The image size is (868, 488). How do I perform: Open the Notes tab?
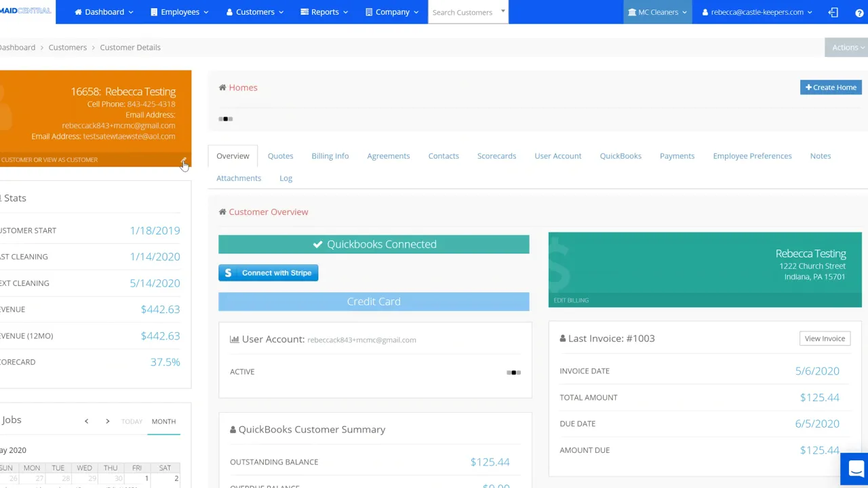click(820, 156)
